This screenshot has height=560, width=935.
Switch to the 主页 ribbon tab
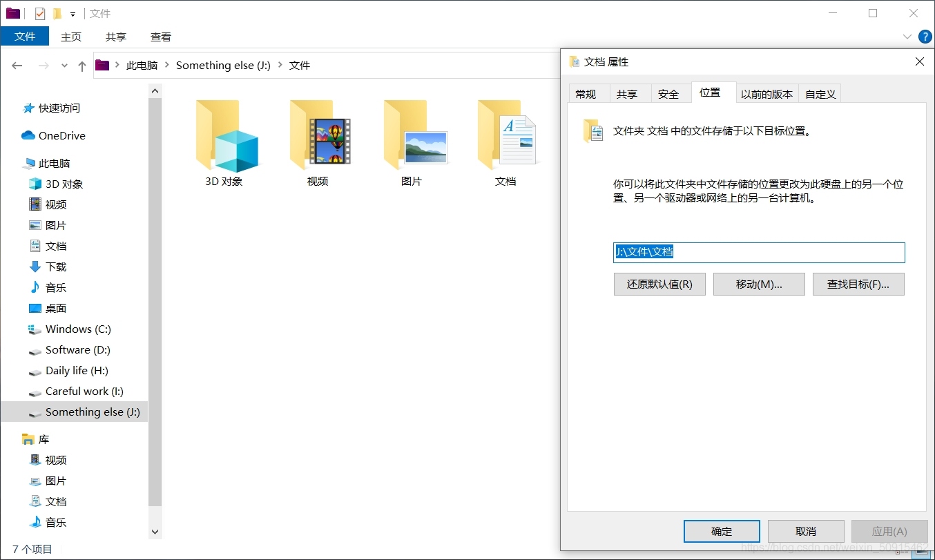pyautogui.click(x=71, y=37)
